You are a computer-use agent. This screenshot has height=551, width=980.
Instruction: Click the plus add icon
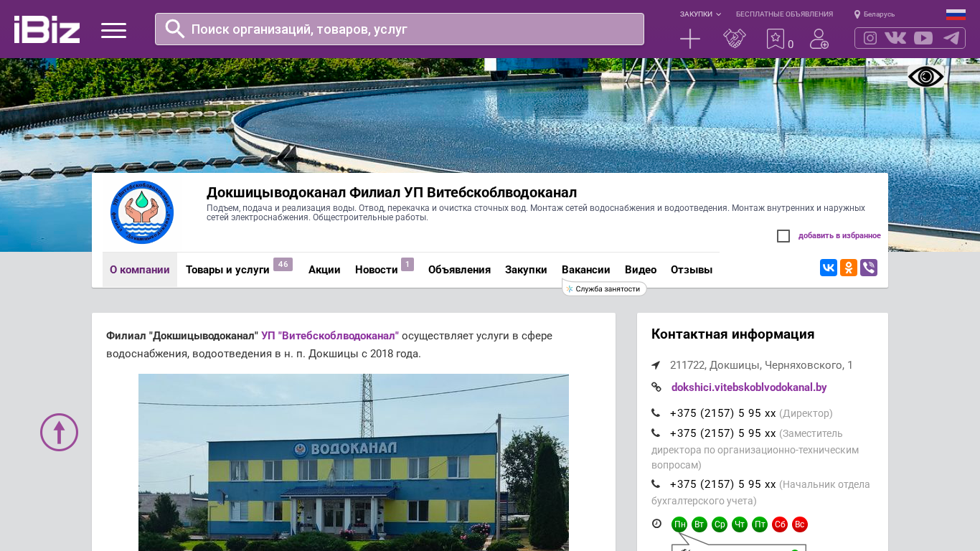[690, 39]
